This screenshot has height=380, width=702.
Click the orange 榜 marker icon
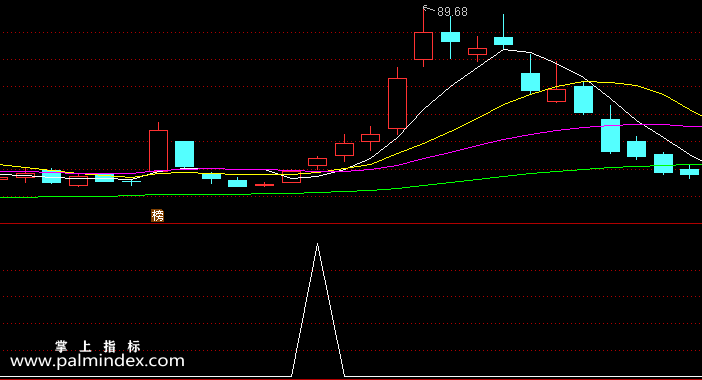[x=158, y=216]
